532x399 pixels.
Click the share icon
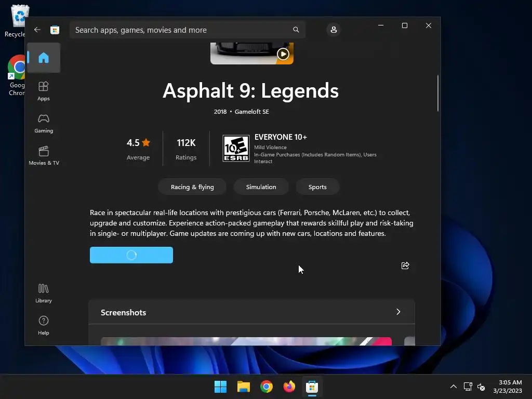click(405, 265)
